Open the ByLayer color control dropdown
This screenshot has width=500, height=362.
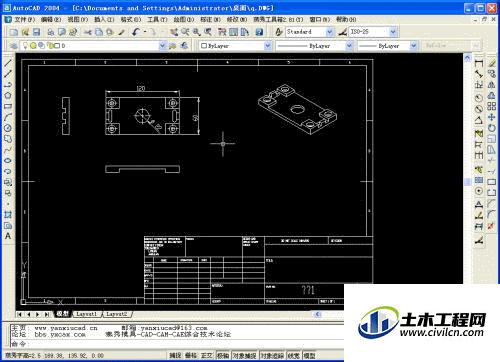click(x=268, y=46)
